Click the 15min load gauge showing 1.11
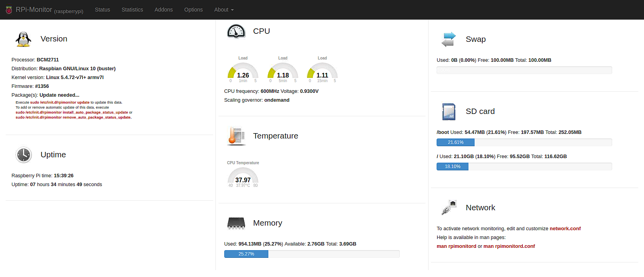644x277 pixels. coord(322,70)
